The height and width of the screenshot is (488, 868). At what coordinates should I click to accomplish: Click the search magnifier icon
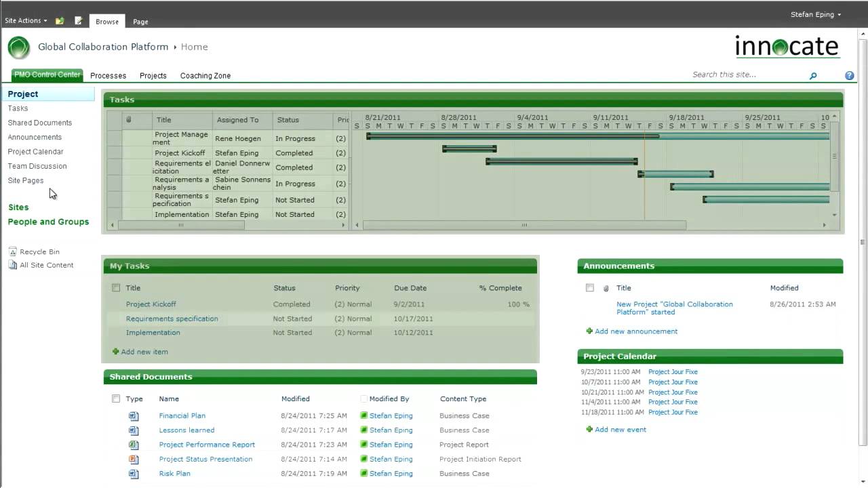pos(813,76)
